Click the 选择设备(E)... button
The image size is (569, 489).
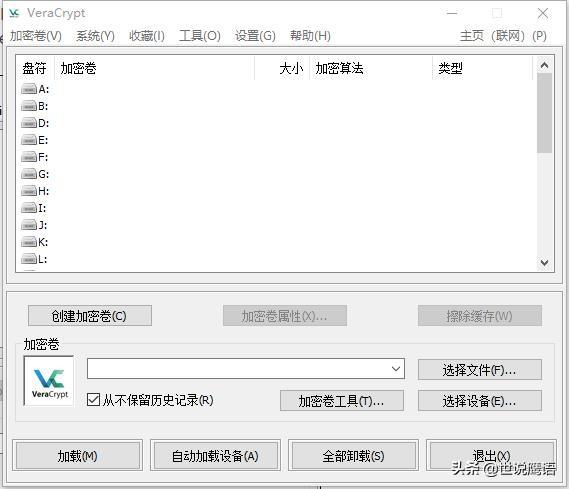pyautogui.click(x=480, y=400)
